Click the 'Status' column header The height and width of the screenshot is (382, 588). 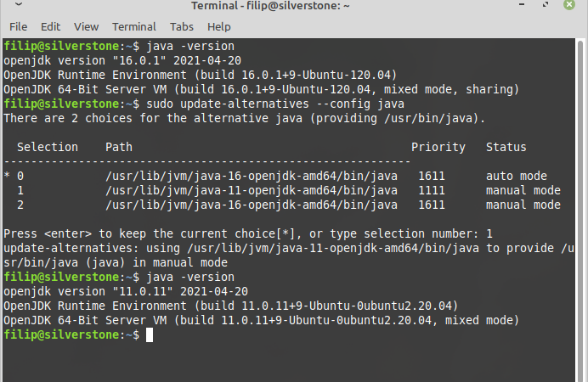tap(506, 147)
